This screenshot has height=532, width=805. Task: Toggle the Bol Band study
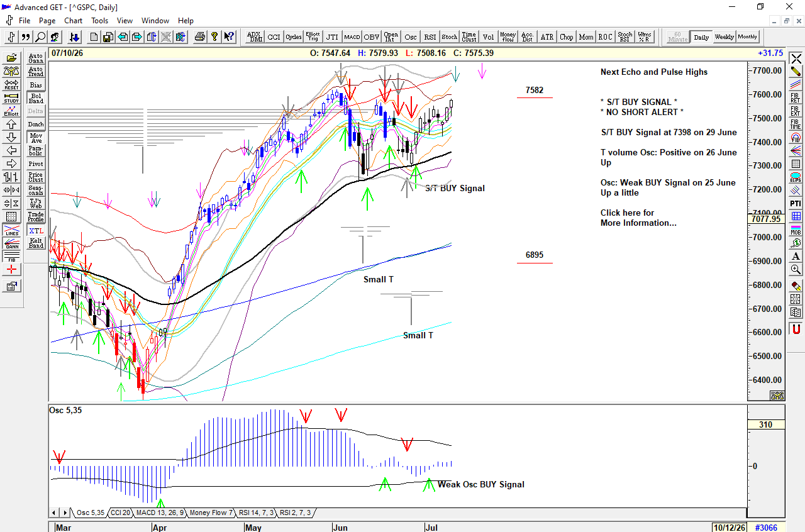[36, 98]
